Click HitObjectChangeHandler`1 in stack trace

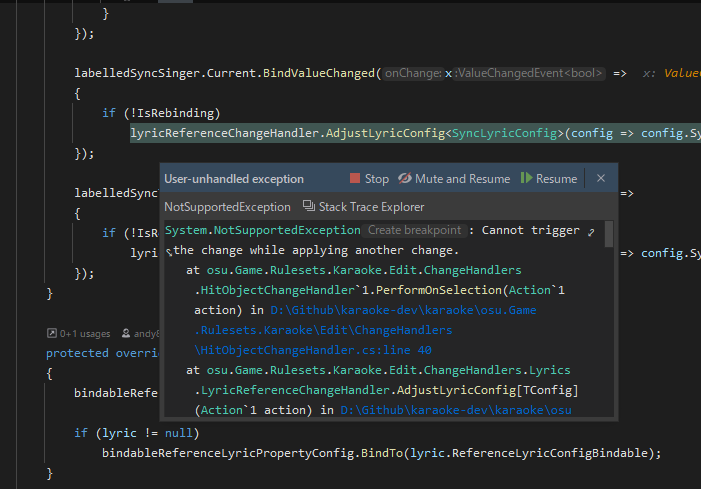point(284,290)
